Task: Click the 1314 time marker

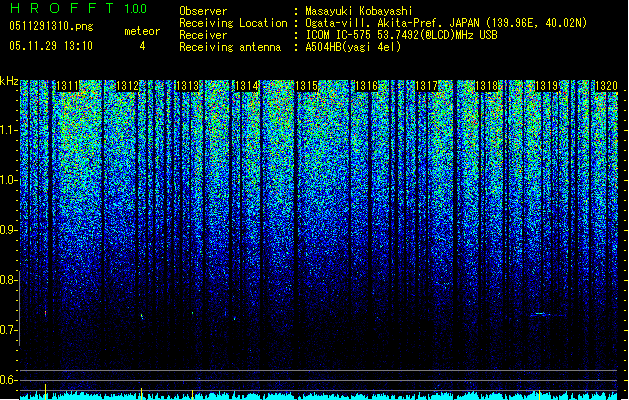Action: pyautogui.click(x=247, y=86)
